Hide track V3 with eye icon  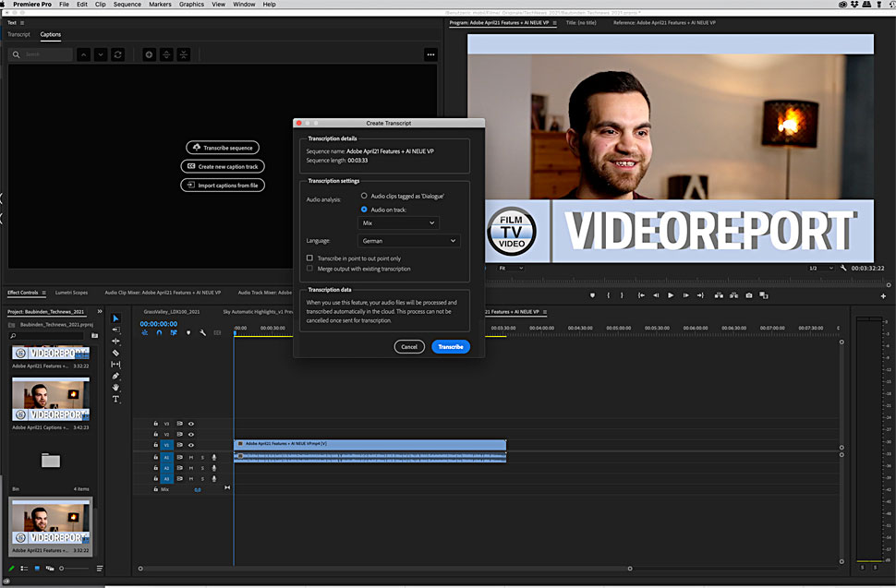pyautogui.click(x=191, y=424)
